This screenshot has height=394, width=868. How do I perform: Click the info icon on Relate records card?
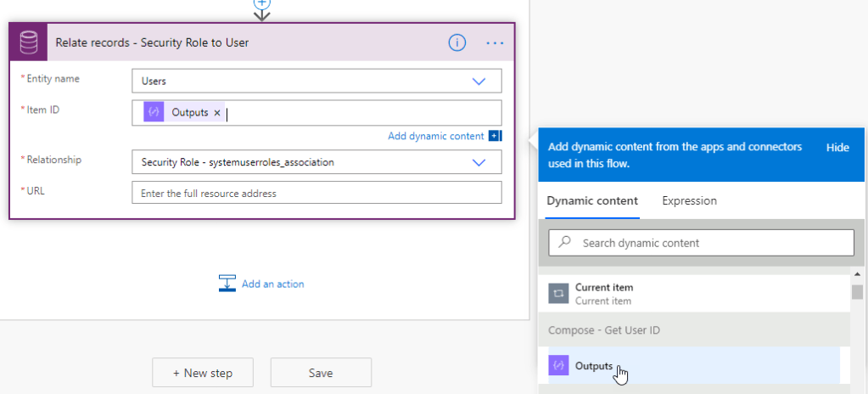tap(456, 42)
